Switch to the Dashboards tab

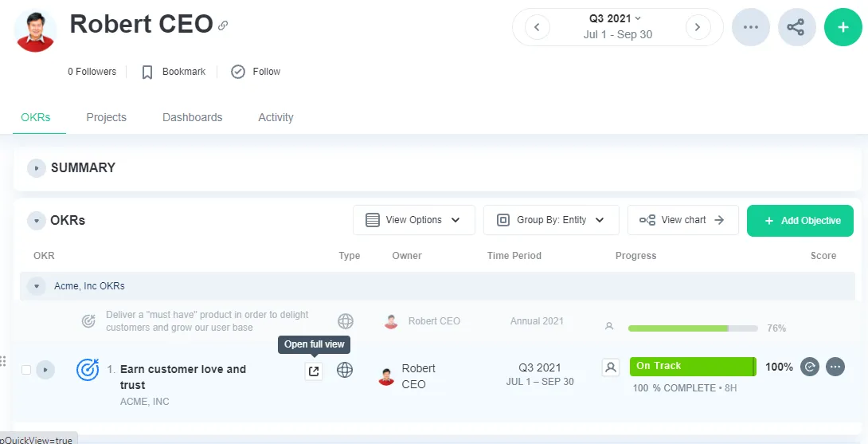click(192, 117)
